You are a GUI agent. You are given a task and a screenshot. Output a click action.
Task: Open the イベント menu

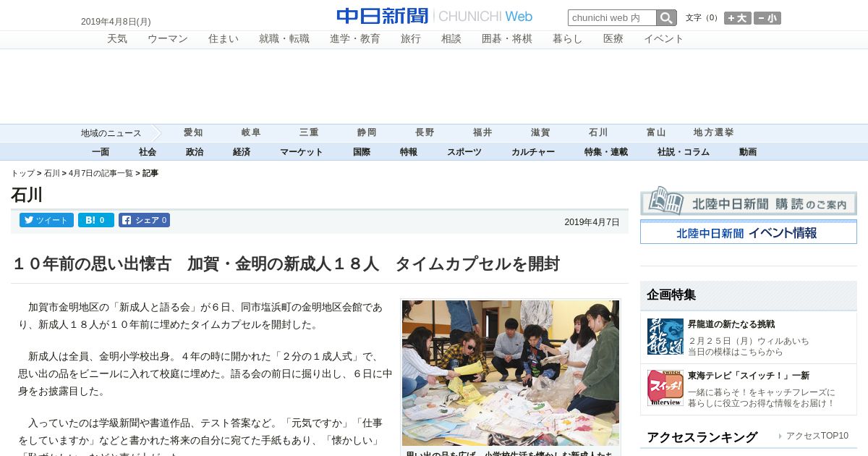tap(664, 39)
